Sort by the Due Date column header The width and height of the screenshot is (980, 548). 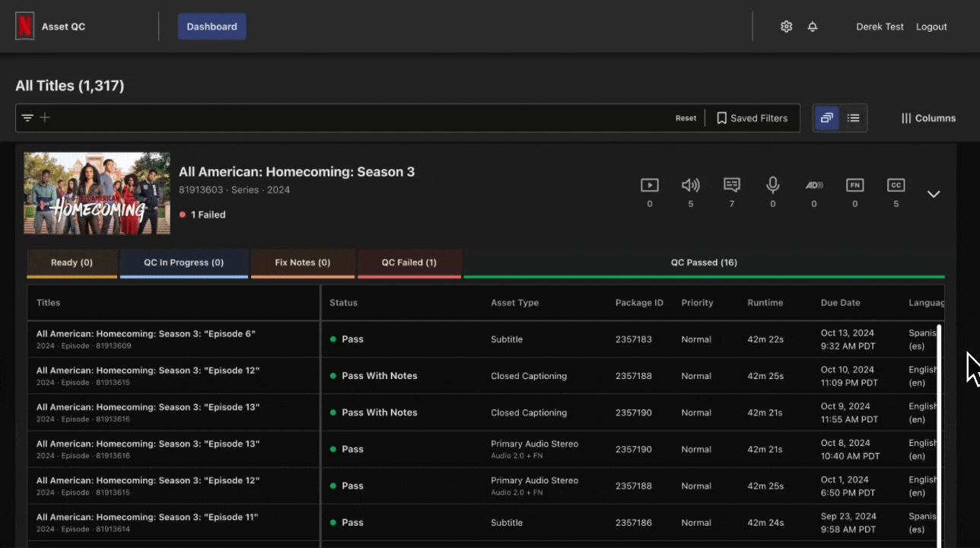tap(840, 303)
